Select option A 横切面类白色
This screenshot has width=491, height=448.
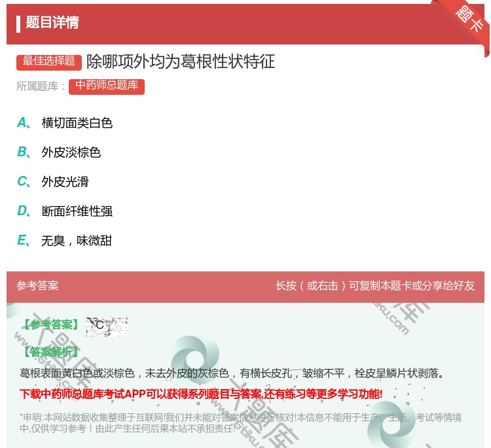tap(65, 123)
